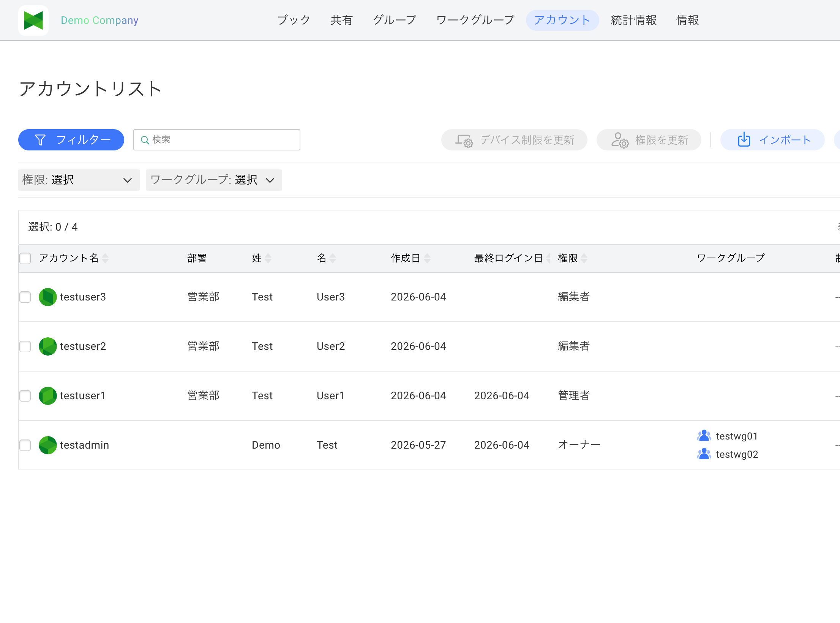Image resolution: width=840 pixels, height=623 pixels.
Task: Click the testwg01 group icon
Action: (704, 436)
